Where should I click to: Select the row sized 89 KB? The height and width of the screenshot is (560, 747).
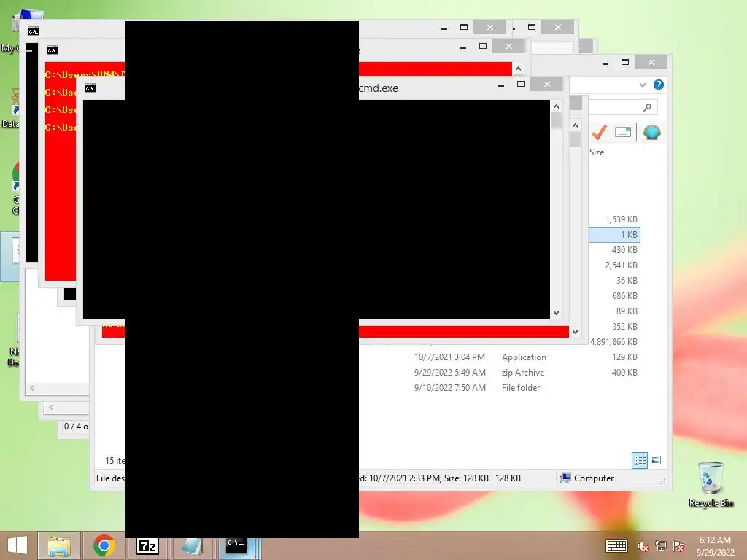click(614, 311)
